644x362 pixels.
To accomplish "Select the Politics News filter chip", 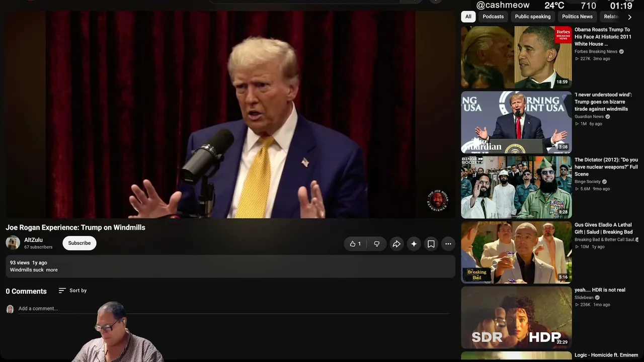I will point(577,17).
